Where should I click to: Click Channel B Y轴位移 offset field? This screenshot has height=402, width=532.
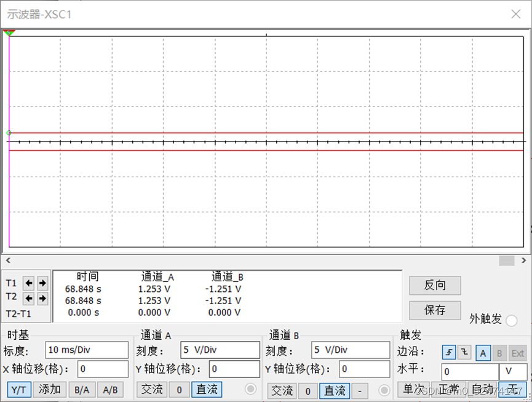364,369
